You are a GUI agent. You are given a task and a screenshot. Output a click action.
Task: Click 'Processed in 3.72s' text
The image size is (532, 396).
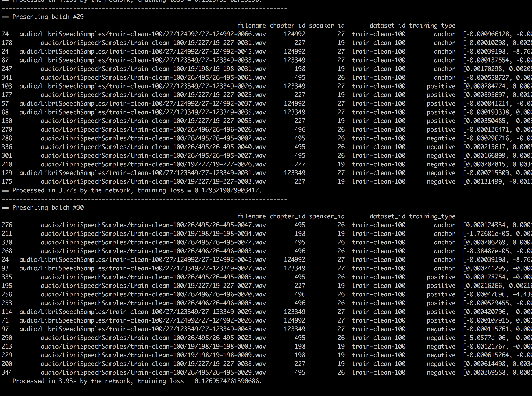coord(44,190)
